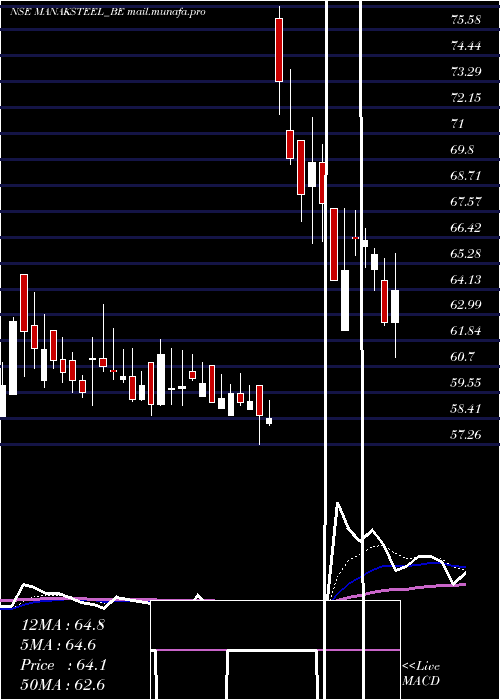Click the 64.13 price axis label

(466, 279)
